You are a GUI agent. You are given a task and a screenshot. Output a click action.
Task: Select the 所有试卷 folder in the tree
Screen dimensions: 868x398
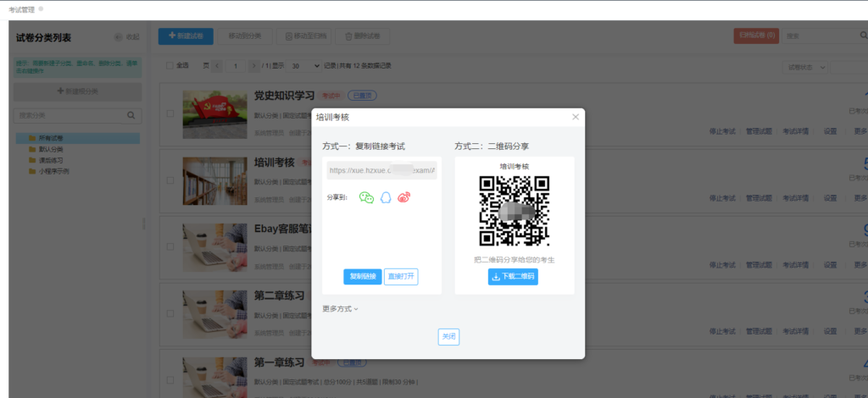click(77, 138)
